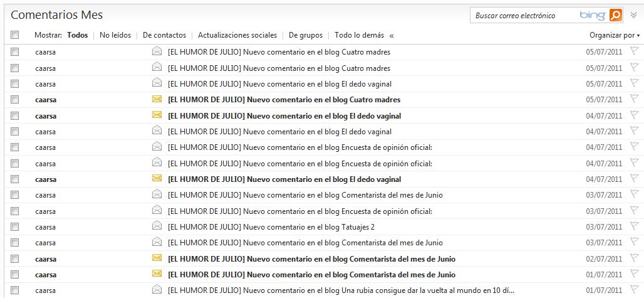Click the date 02/07/2011

604,259
